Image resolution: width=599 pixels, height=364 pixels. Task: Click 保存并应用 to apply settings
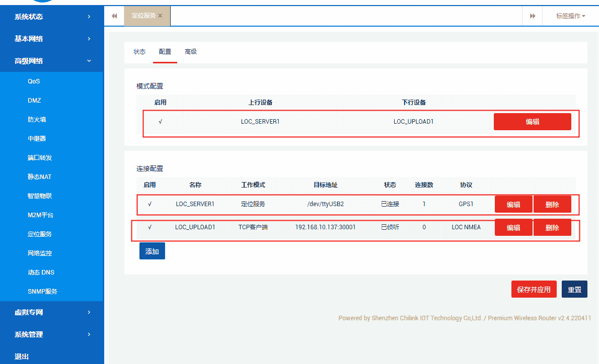pos(534,289)
